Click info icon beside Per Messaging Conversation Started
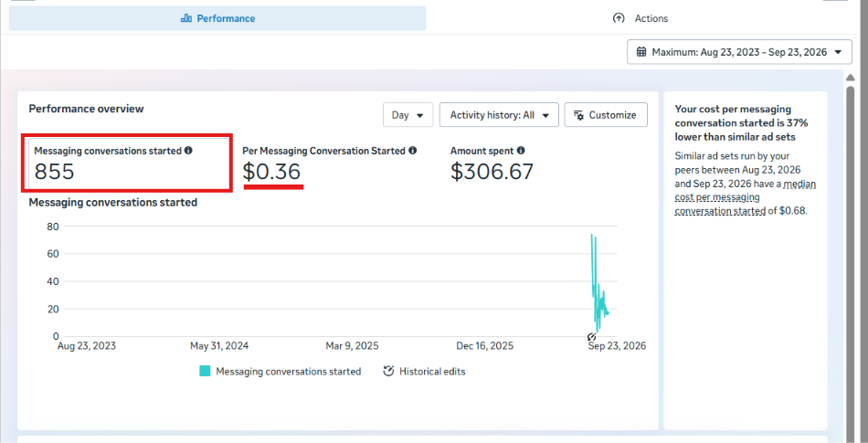The image size is (868, 443). pyautogui.click(x=412, y=151)
